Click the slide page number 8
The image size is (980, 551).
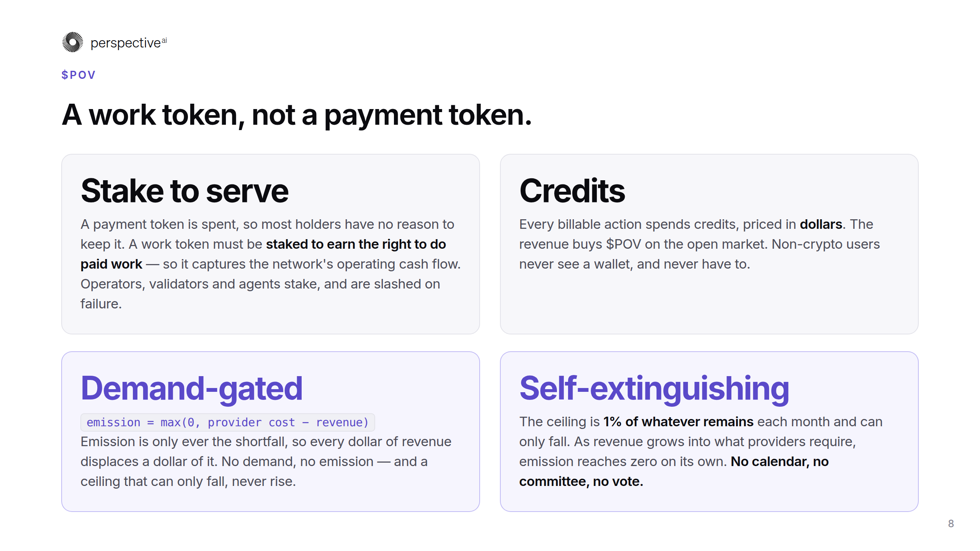pos(951,523)
